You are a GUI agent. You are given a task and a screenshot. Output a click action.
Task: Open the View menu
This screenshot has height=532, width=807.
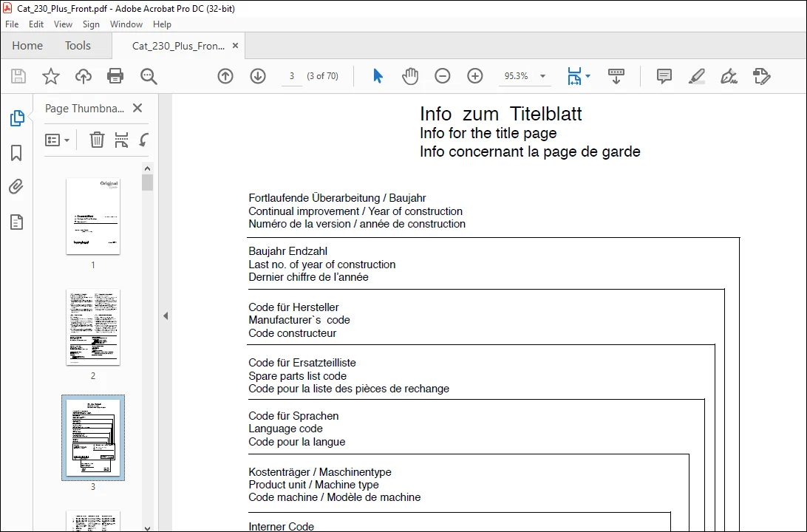(64, 24)
